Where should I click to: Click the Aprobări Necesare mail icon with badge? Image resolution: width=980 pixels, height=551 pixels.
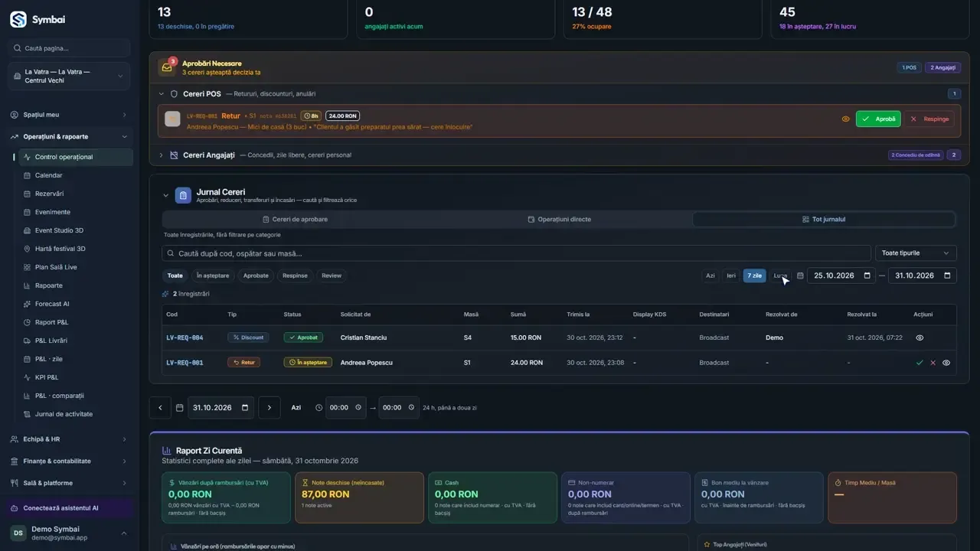pos(167,67)
